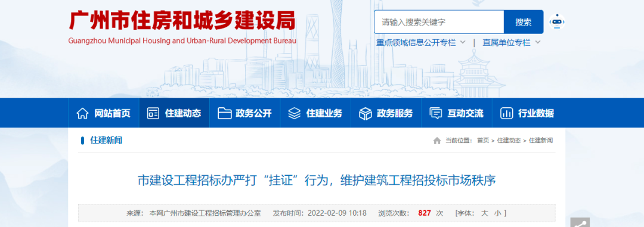The width and height of the screenshot is (644, 227).
Task: Click the robot assistant icon
Action: click(556, 22)
